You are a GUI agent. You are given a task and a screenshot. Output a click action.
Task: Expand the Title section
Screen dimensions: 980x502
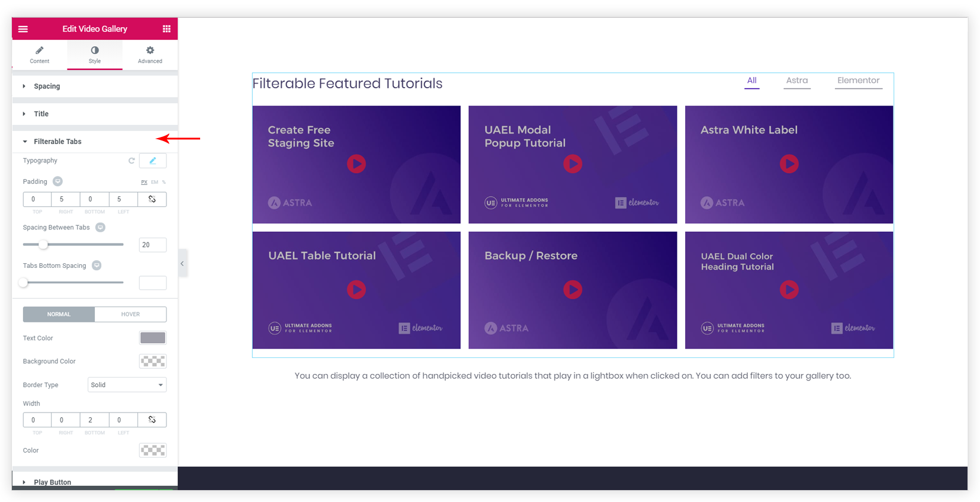(x=95, y=114)
